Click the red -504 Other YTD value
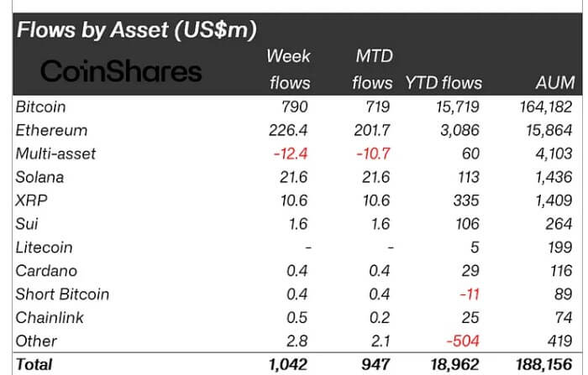 [464, 341]
